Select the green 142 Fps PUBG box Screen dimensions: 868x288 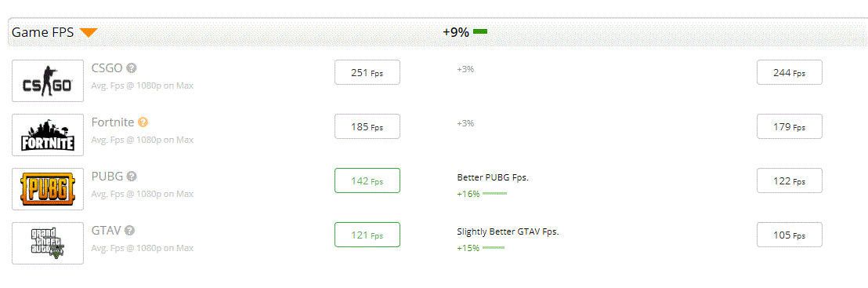367,180
